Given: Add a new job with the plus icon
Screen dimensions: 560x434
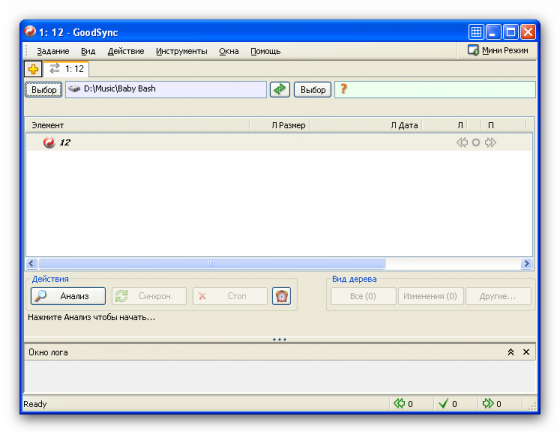Looking at the screenshot, I should tap(33, 69).
